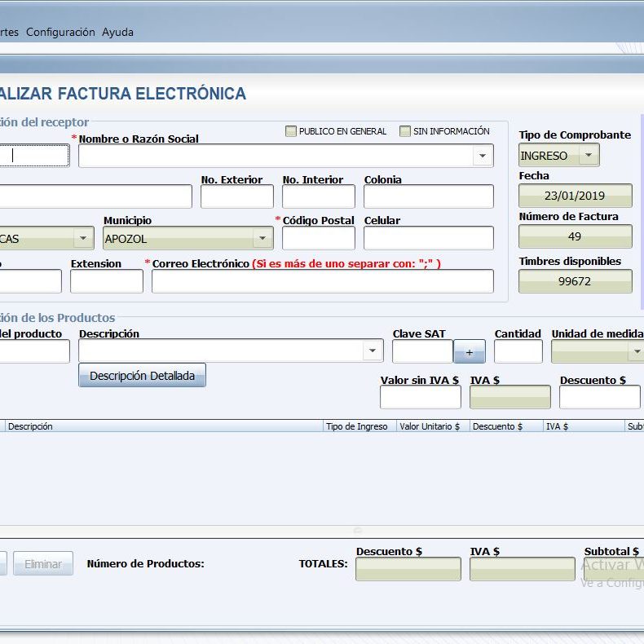Click the Celular input field
The width and height of the screenshot is (644, 644).
[428, 238]
